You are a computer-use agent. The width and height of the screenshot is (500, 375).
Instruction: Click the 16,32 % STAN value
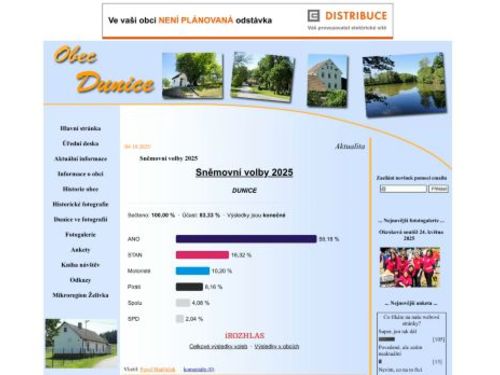(241, 255)
